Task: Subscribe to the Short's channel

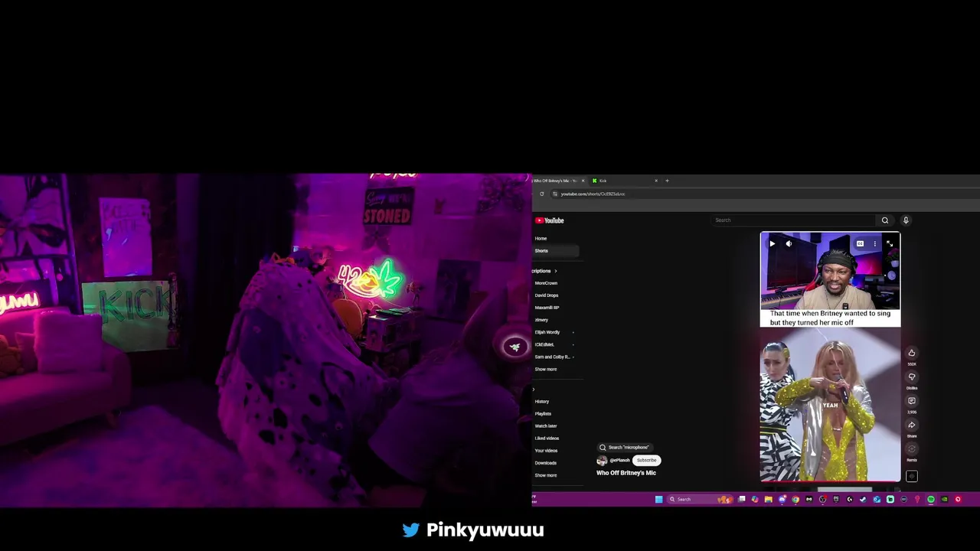Action: click(x=647, y=461)
